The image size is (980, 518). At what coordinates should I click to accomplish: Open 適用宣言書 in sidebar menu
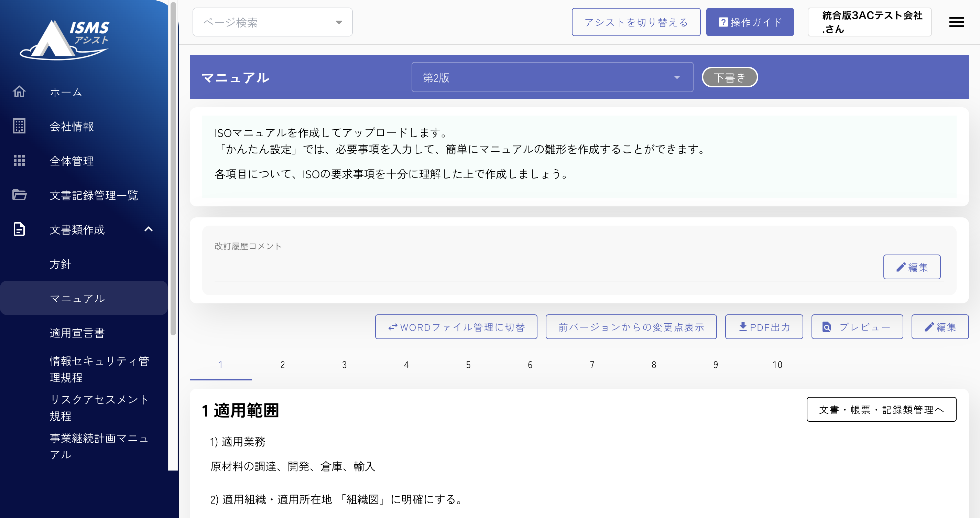(x=77, y=333)
